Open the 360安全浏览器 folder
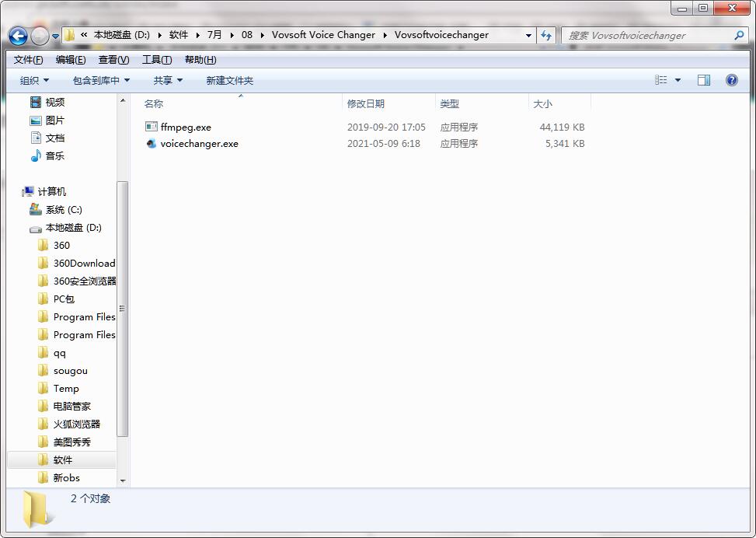The image size is (756, 538). point(77,281)
